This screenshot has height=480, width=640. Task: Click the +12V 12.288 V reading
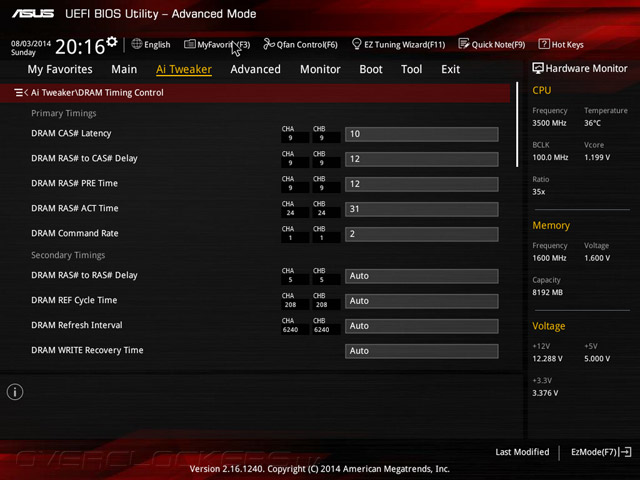coord(547,358)
